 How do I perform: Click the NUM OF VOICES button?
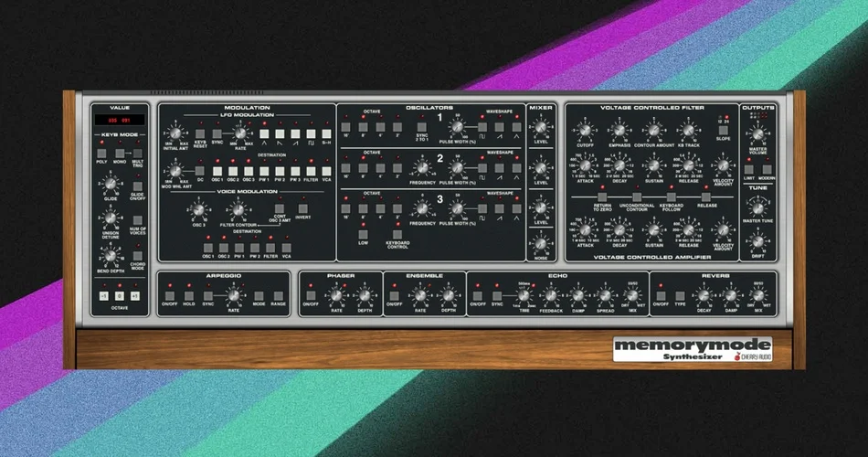(x=137, y=220)
